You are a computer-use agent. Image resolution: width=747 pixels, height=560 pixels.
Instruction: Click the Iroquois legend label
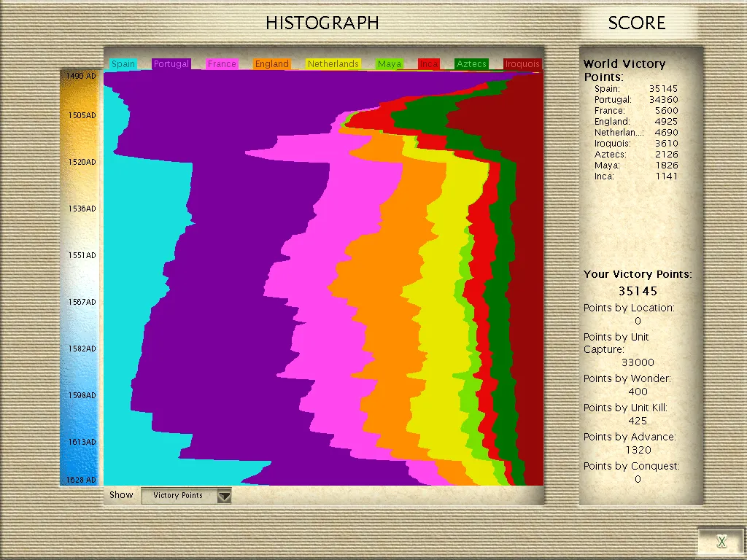coord(522,64)
